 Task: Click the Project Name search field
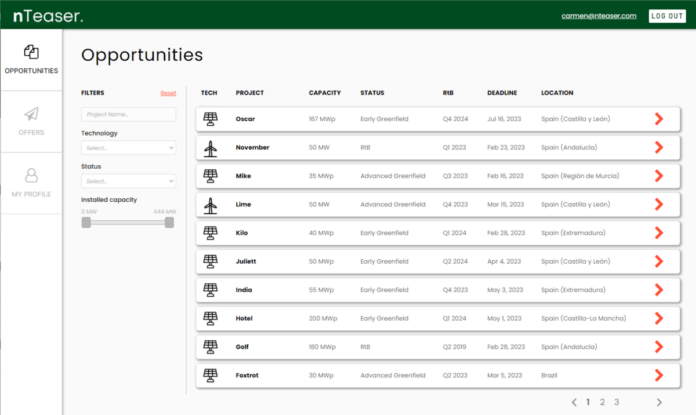click(128, 114)
